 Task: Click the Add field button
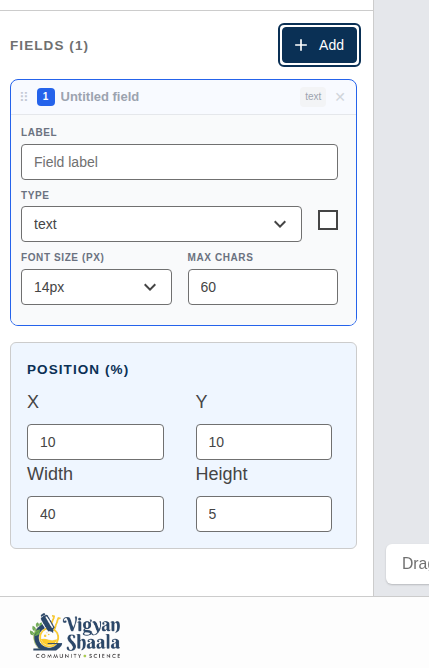click(320, 45)
